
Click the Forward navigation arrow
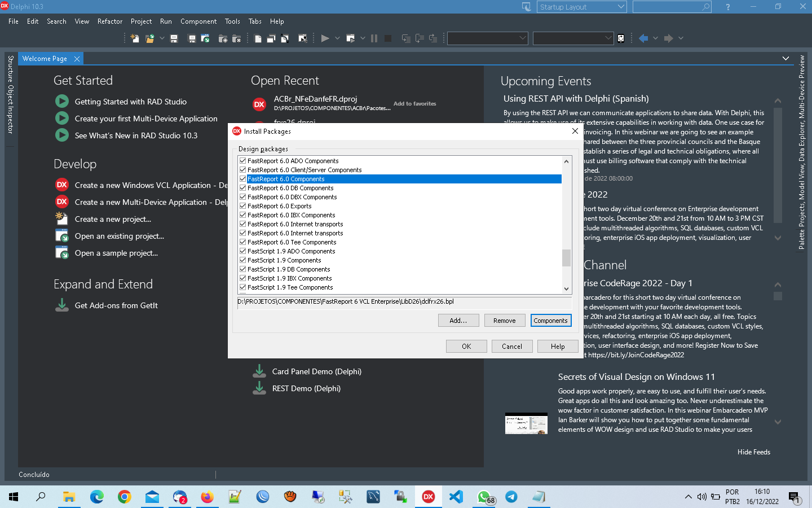tap(668, 38)
